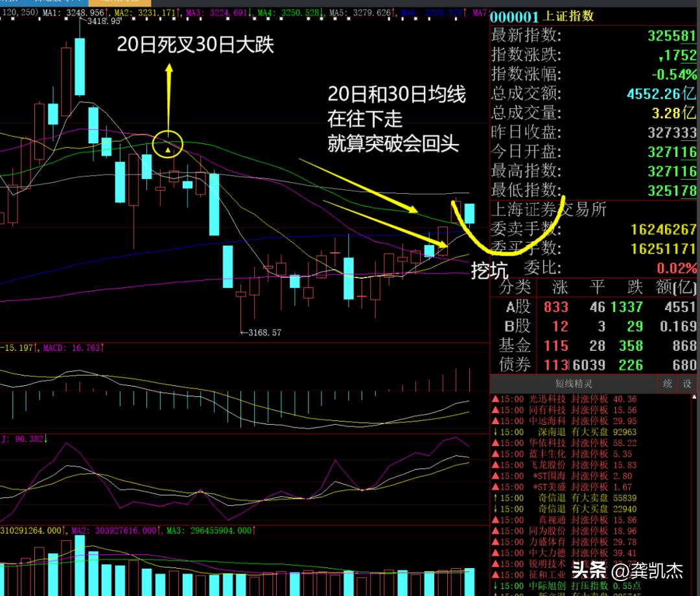700x596 pixels.
Task: Click the A股 row label
Action: coord(518,307)
